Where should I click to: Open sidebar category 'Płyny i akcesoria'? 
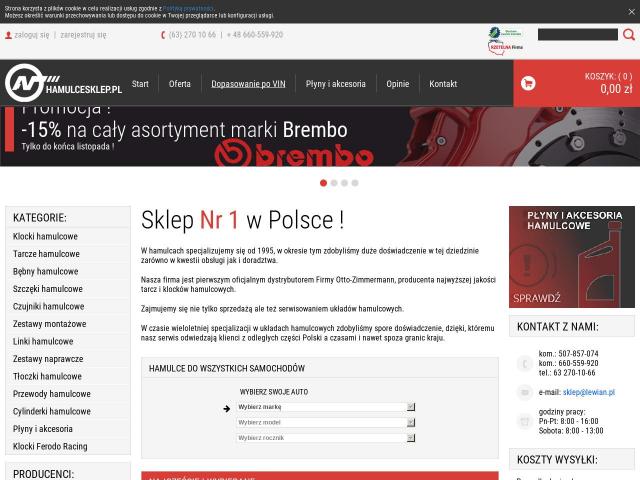point(43,429)
